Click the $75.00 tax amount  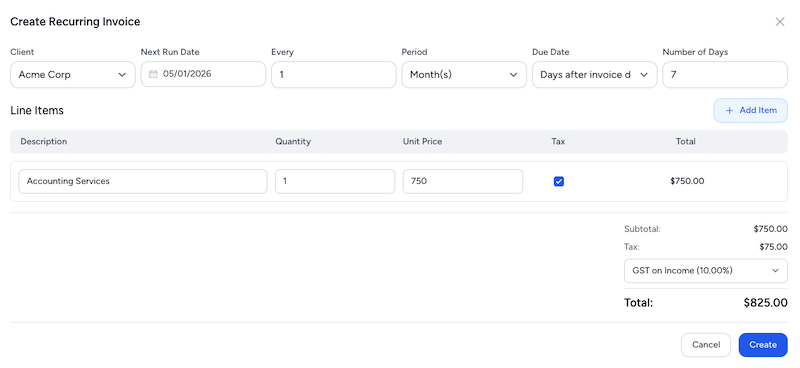pos(773,247)
